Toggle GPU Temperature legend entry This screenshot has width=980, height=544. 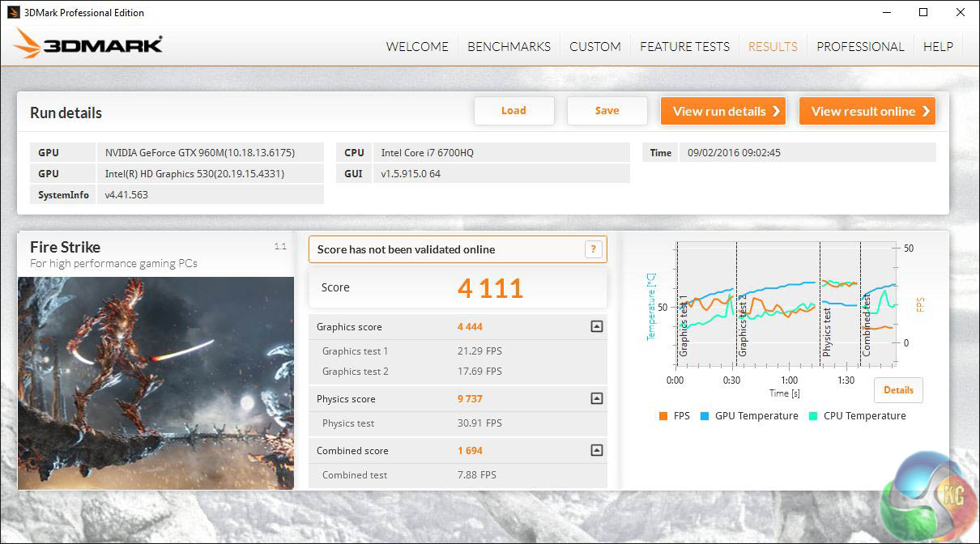[x=749, y=416]
